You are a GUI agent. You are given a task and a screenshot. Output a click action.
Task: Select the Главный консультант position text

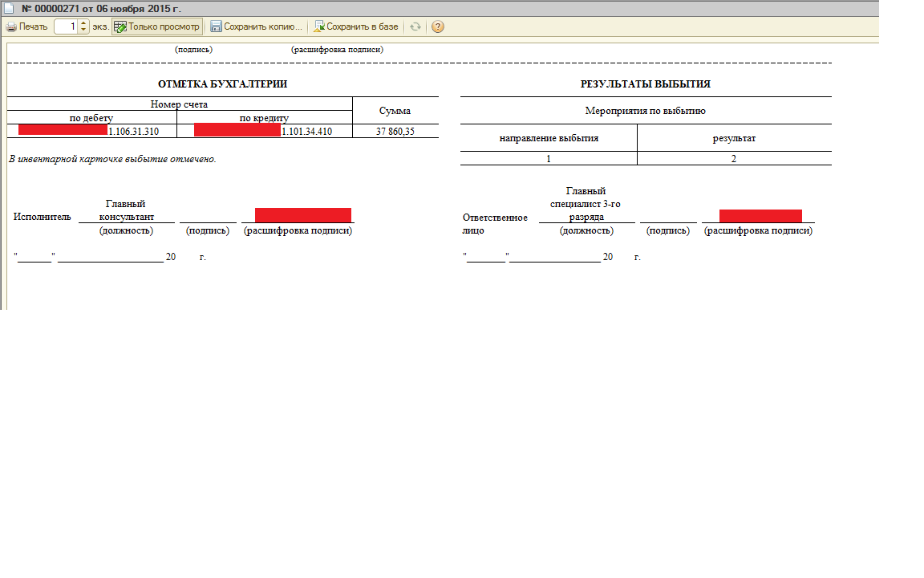pyautogui.click(x=126, y=210)
